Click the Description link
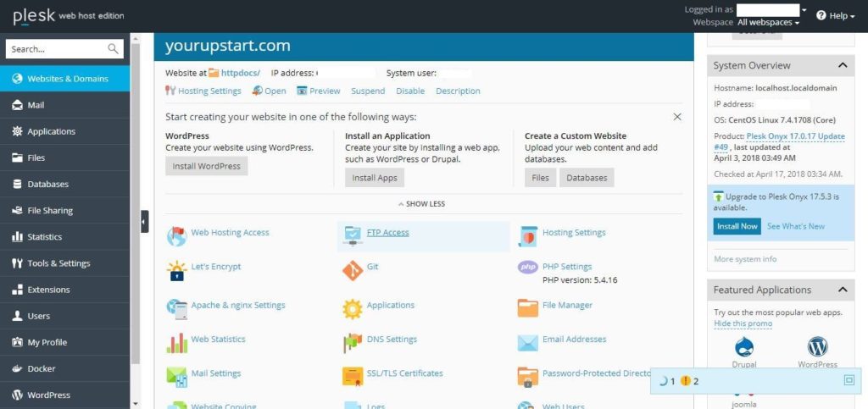Image resolution: width=868 pixels, height=409 pixels. tap(458, 91)
